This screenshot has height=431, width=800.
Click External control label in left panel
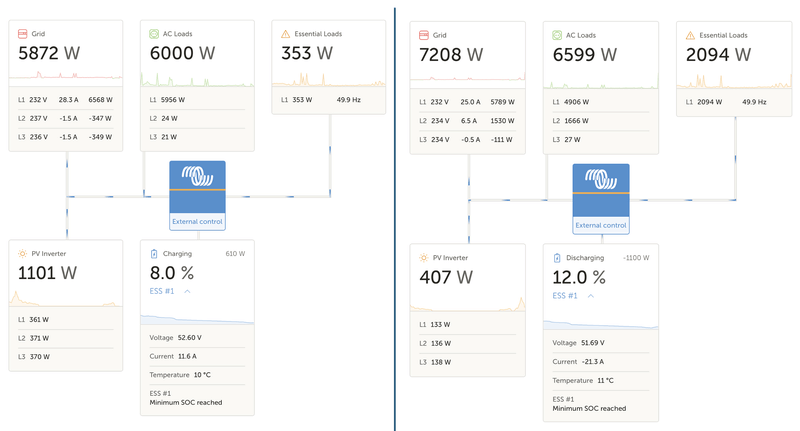pyautogui.click(x=197, y=221)
